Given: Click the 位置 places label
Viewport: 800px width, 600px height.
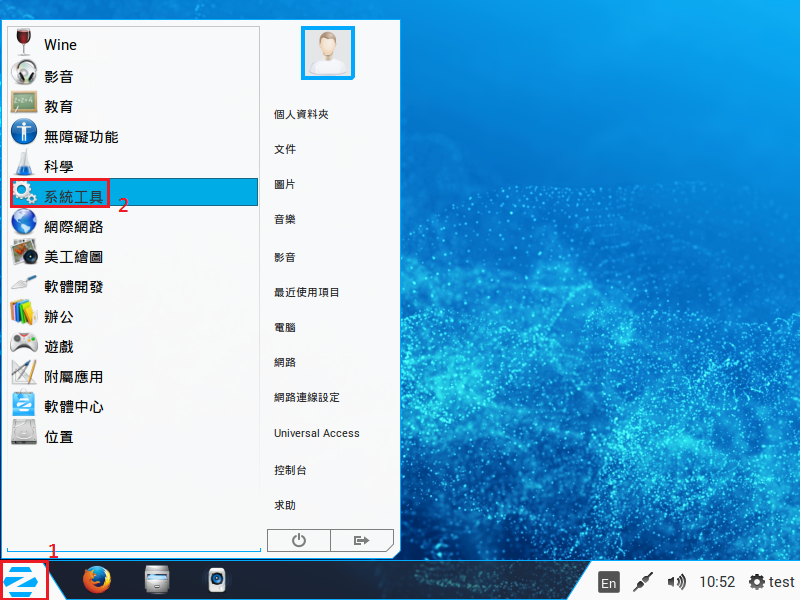Looking at the screenshot, I should (x=59, y=437).
